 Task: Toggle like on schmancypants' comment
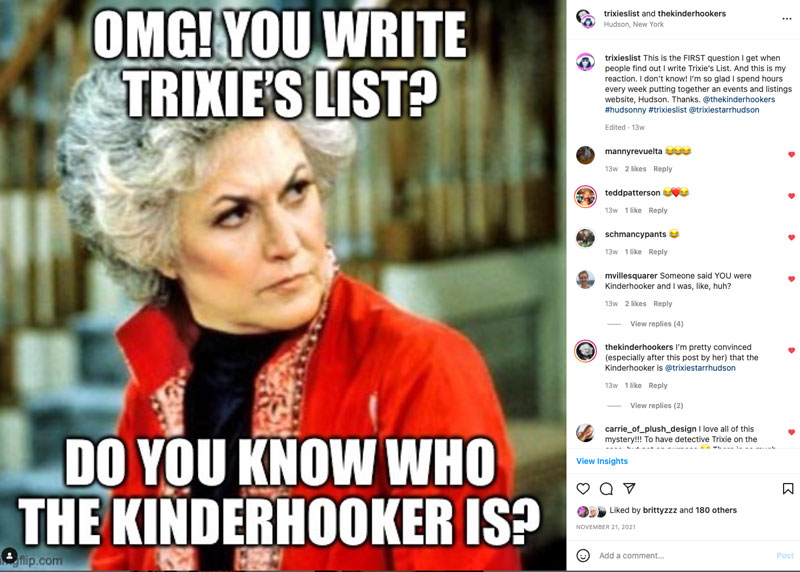[x=791, y=237]
